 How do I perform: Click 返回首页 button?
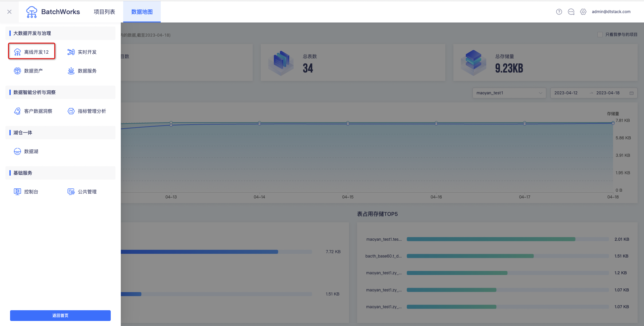click(x=60, y=316)
